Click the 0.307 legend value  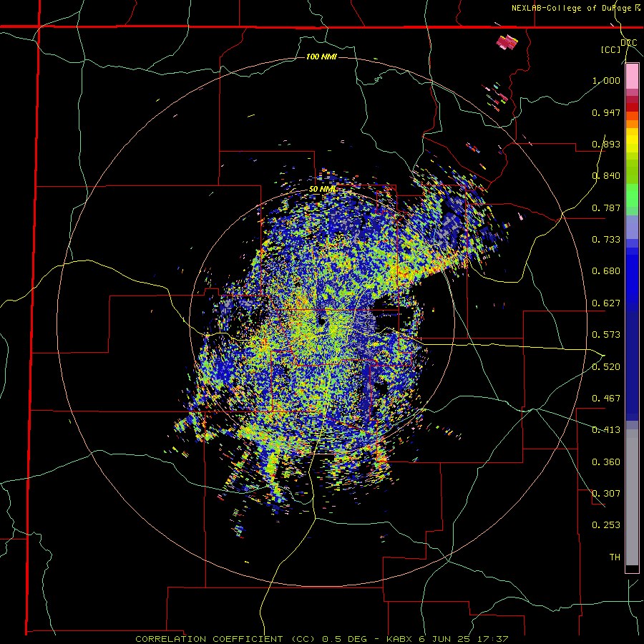606,494
